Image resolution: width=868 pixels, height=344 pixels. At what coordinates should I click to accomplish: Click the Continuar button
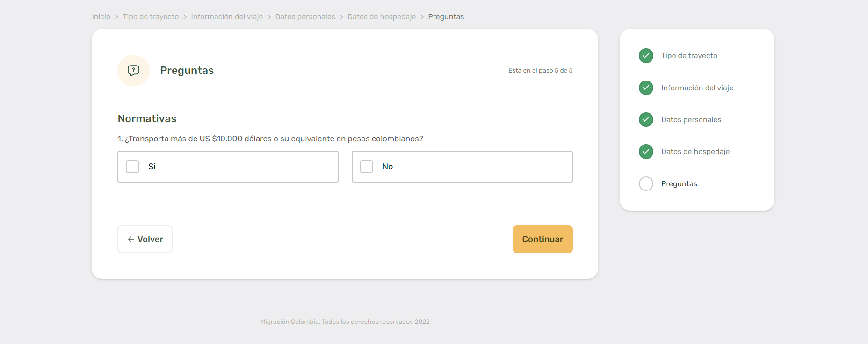(542, 239)
